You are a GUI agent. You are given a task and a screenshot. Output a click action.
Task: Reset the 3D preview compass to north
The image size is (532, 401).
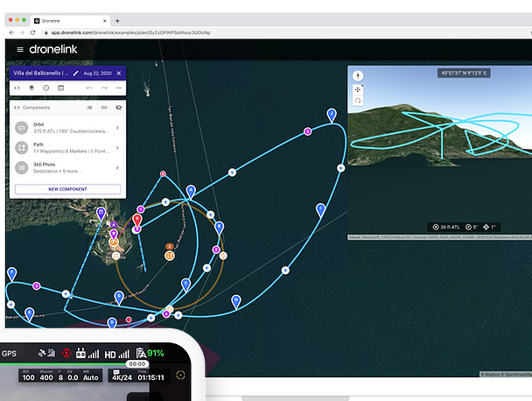[x=358, y=75]
